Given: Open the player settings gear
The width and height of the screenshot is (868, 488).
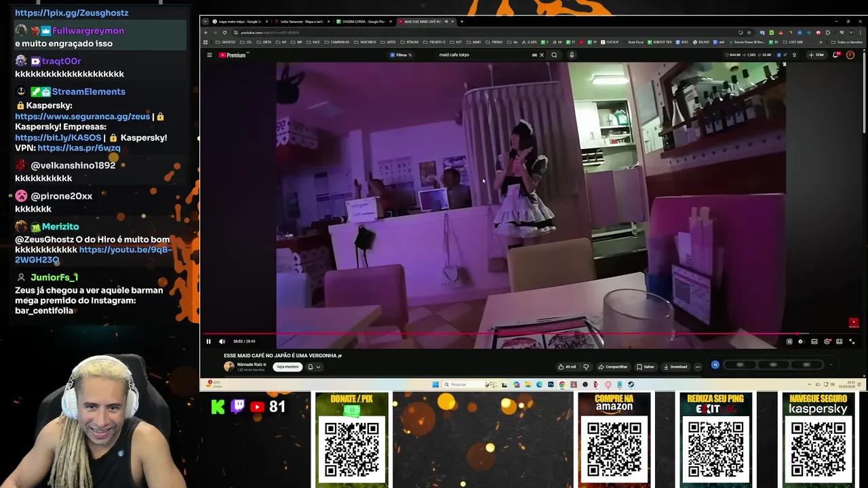Looking at the screenshot, I should tap(827, 342).
